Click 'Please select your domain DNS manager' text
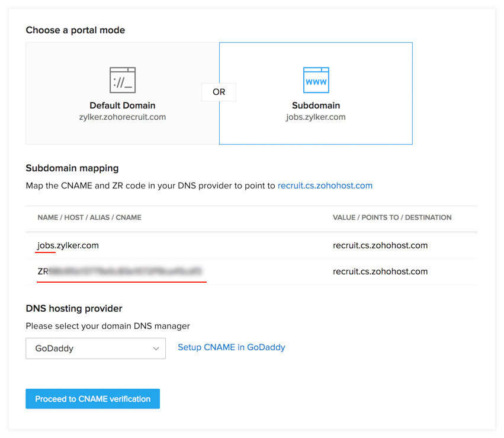504x438 pixels. (x=108, y=326)
